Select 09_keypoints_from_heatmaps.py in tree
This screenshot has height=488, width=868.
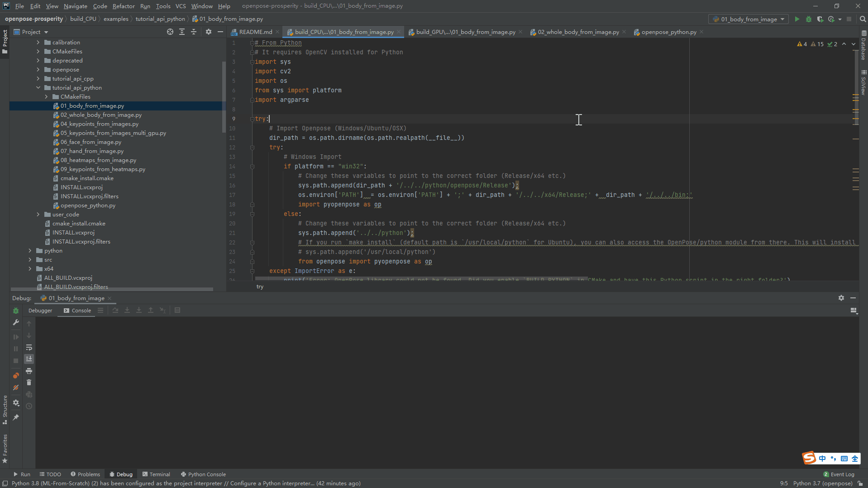(103, 169)
